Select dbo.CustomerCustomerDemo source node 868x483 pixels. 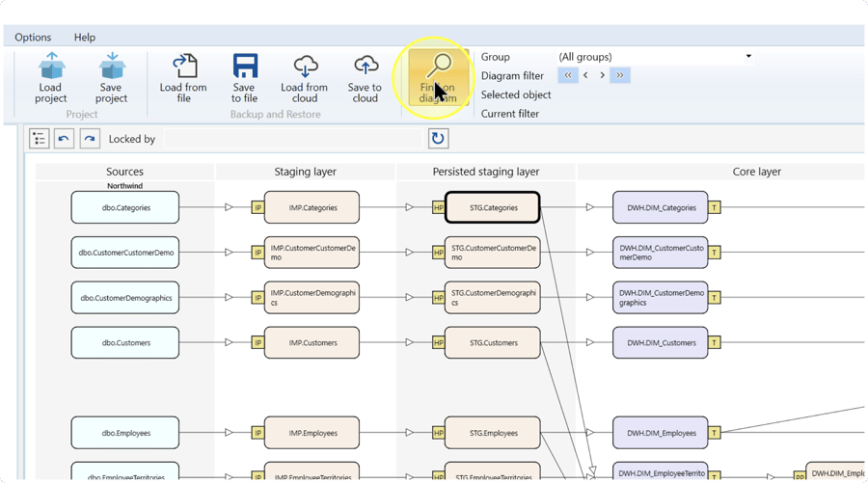click(x=125, y=253)
